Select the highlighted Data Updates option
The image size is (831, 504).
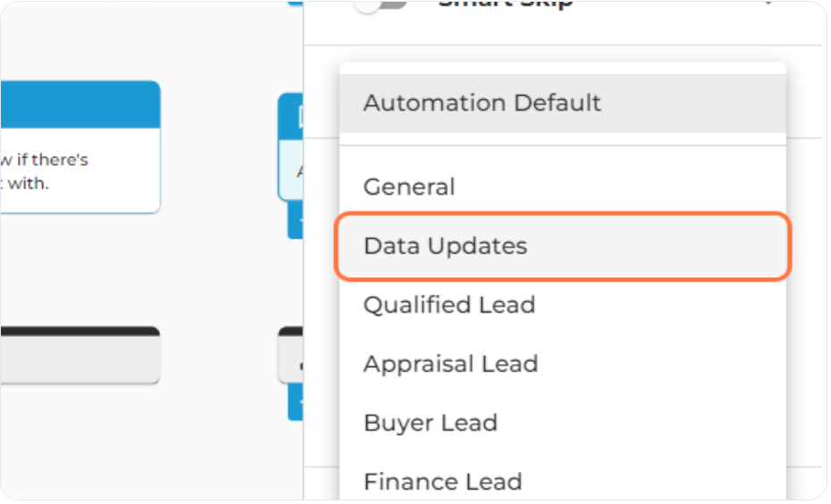[562, 246]
